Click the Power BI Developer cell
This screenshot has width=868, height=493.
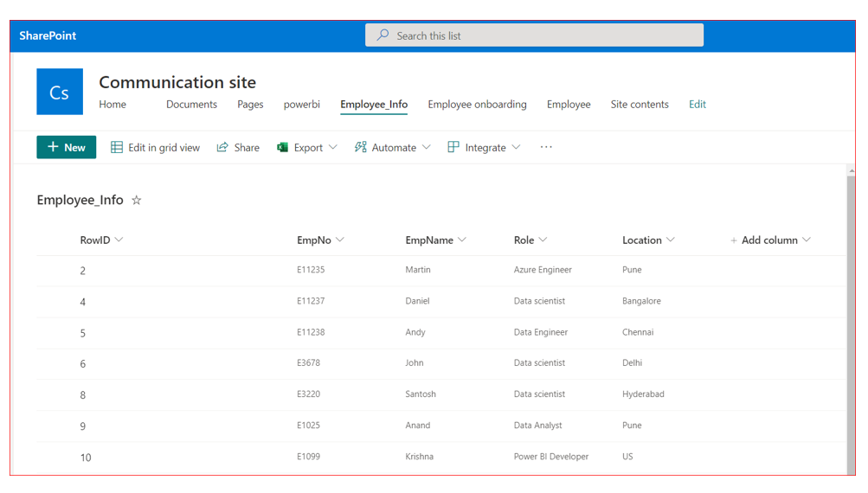[x=550, y=457]
